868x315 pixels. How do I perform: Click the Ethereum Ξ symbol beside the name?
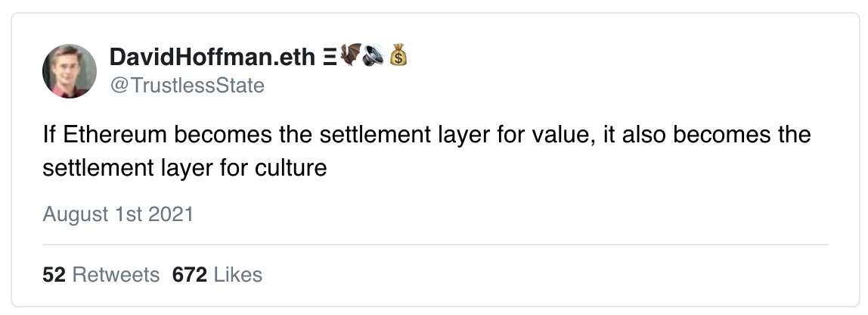pos(330,58)
